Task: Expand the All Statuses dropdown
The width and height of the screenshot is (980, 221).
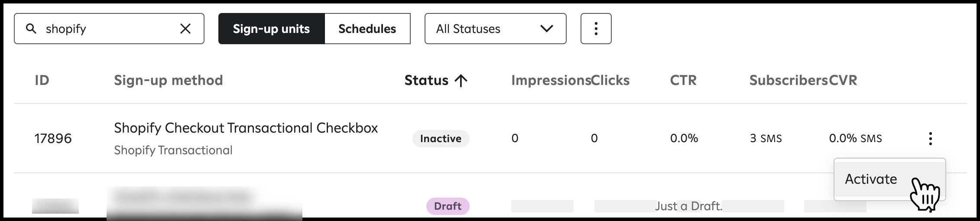Action: coord(495,29)
